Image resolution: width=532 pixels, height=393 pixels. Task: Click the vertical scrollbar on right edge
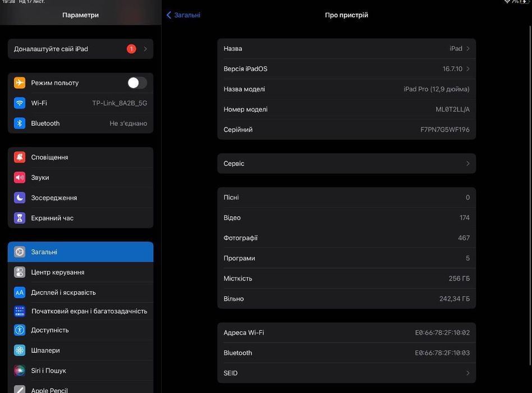[531, 196]
